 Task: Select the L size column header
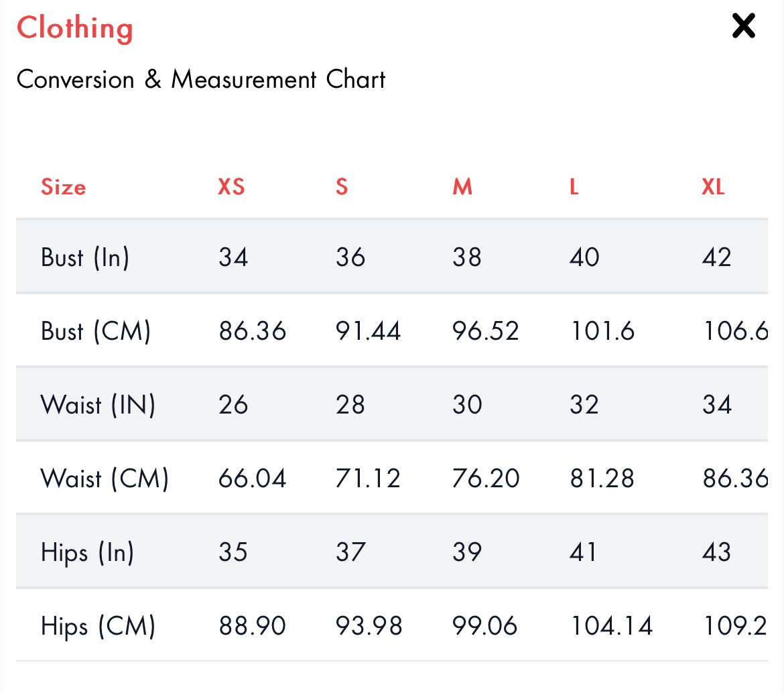pos(574,187)
